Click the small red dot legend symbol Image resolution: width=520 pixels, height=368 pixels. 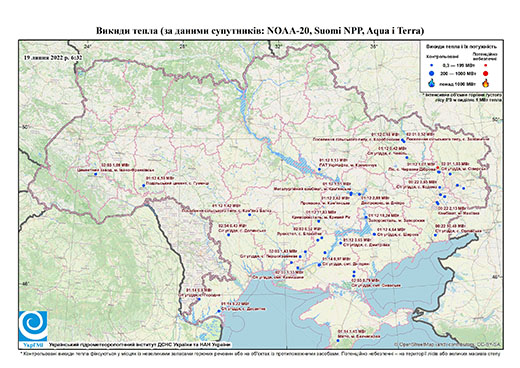pos(486,66)
